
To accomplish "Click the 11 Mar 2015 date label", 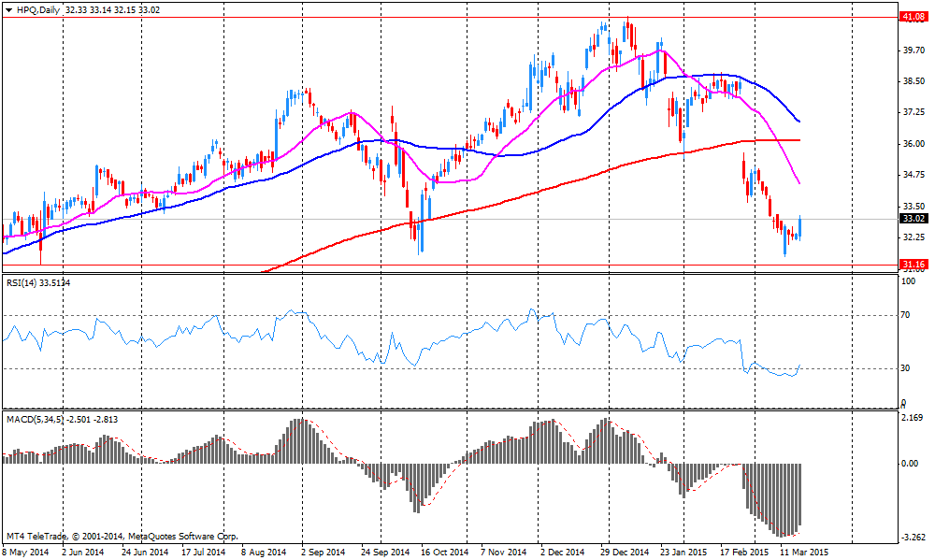I will click(x=805, y=552).
